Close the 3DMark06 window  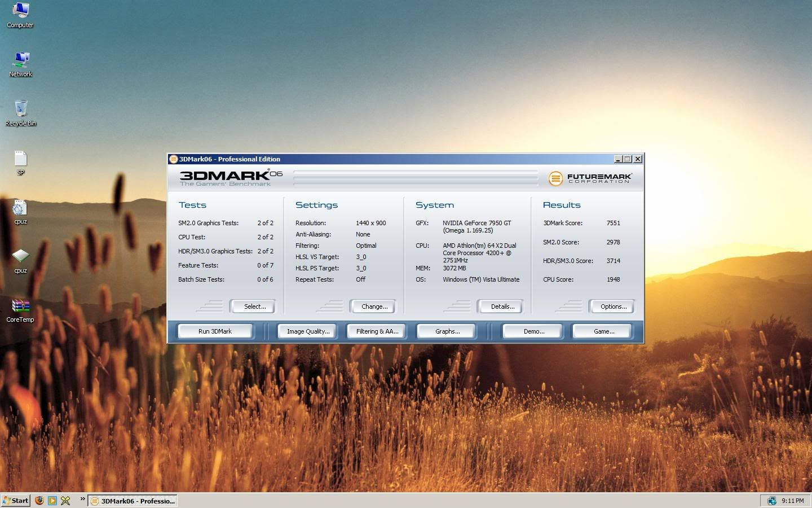pos(638,159)
